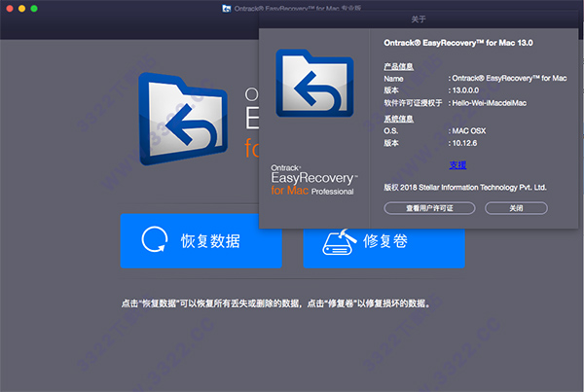
Task: Click the 修复卷 repair volume button
Action: [x=383, y=246]
